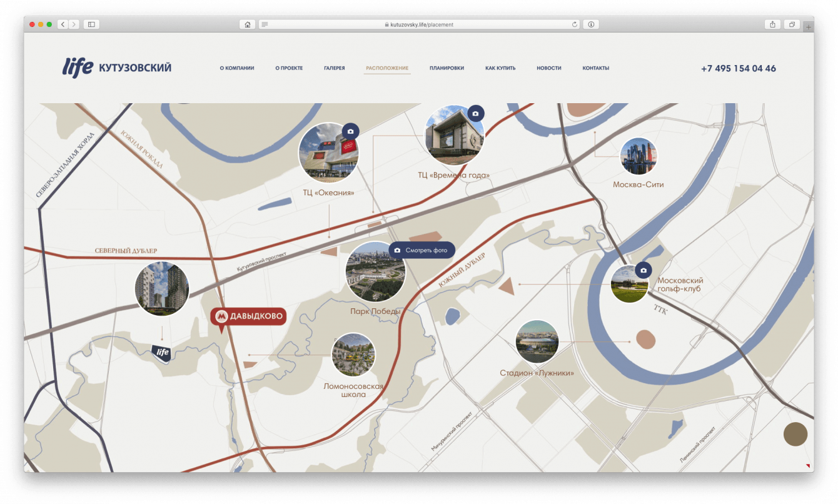This screenshot has width=838, height=504.
Task: Open the Safari share menu
Action: coord(772,24)
